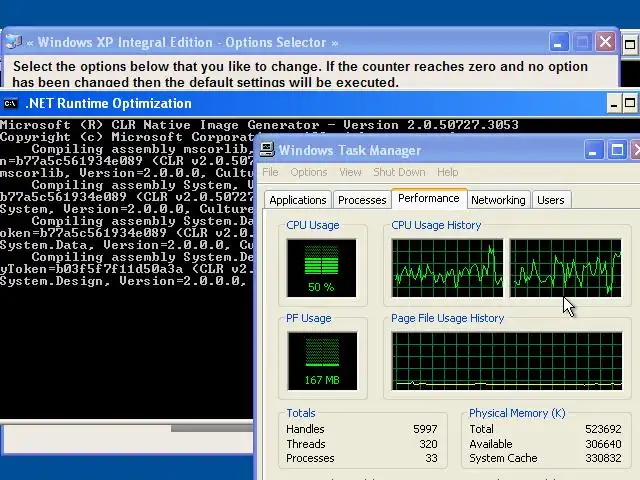640x480 pixels.
Task: Click the Processes count 33
Action: [431, 458]
